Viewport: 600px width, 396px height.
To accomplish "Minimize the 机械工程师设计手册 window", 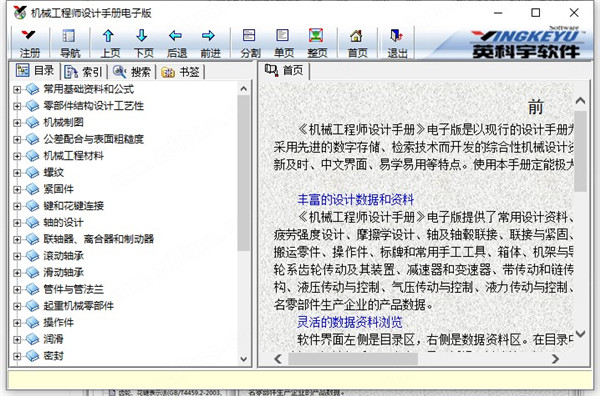I will [498, 13].
